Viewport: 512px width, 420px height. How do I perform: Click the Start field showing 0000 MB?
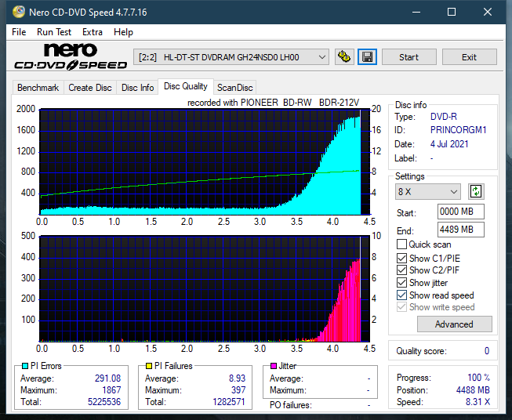pos(461,212)
